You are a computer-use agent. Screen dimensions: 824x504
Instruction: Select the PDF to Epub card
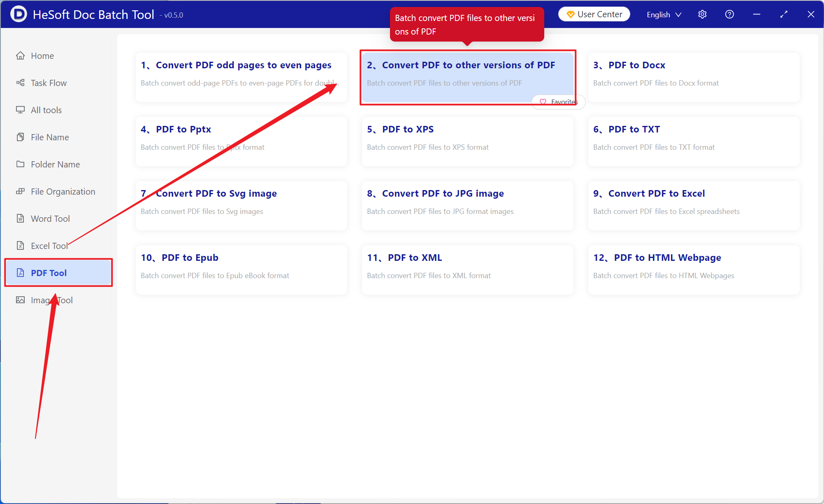(241, 270)
